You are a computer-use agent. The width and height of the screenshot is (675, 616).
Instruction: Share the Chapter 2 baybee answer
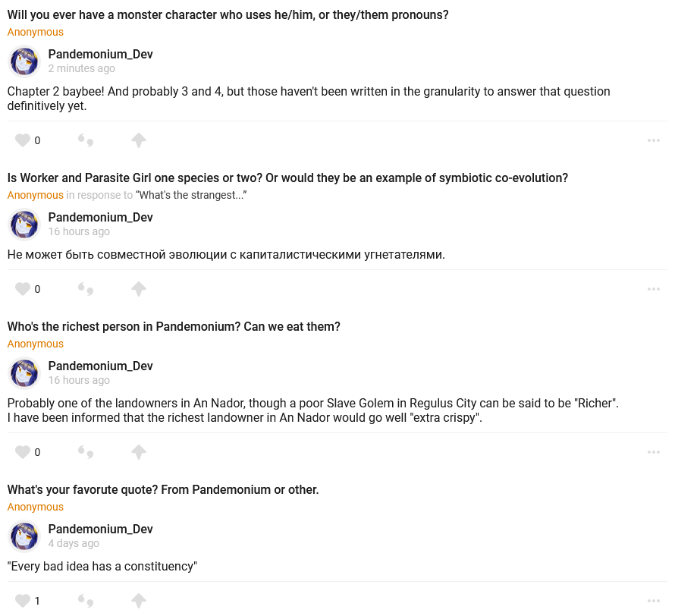coord(138,140)
